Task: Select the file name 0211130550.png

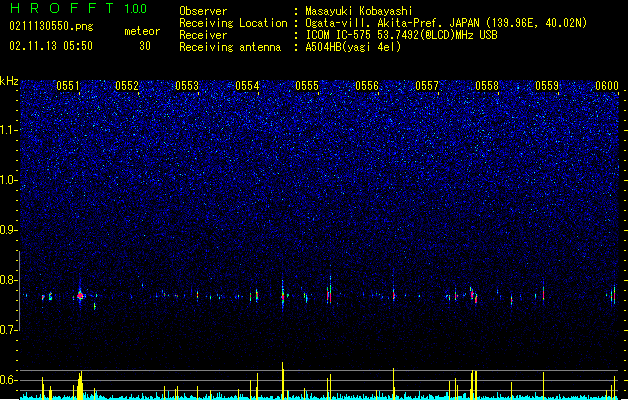Action: (51, 26)
